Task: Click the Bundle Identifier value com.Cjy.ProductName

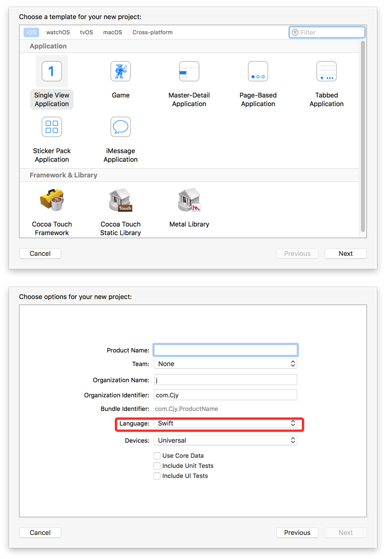Action: pyautogui.click(x=186, y=409)
